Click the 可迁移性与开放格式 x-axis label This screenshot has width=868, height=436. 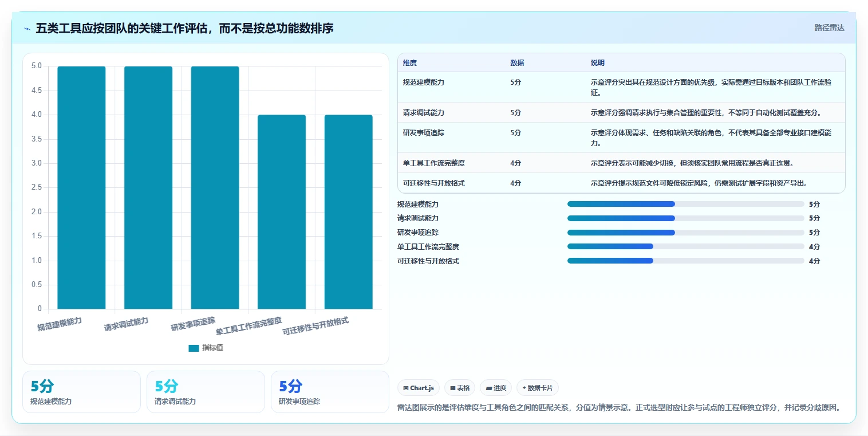tap(315, 327)
